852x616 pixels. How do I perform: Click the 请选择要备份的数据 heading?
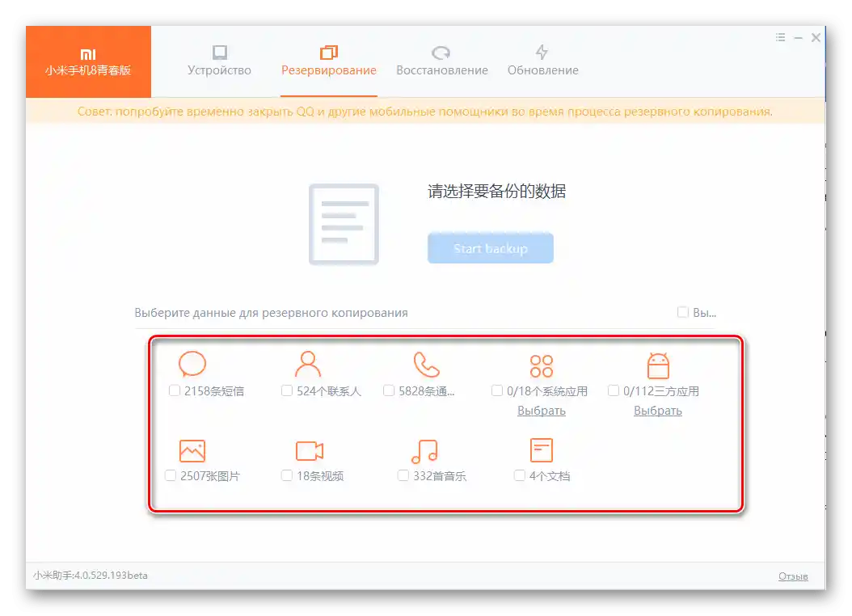[496, 192]
